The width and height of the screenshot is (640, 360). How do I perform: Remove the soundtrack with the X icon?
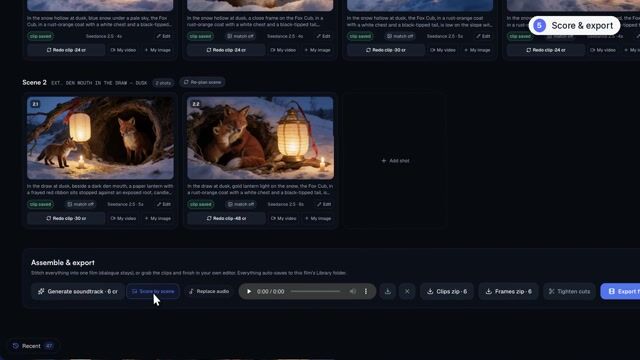coord(407,291)
